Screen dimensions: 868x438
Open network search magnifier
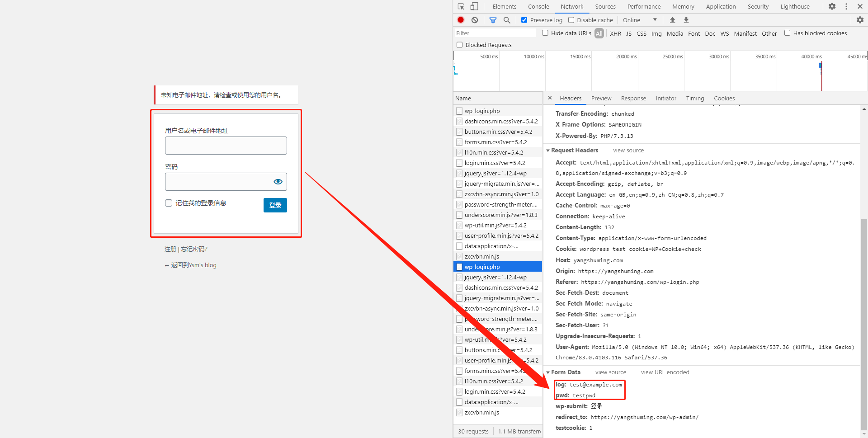[x=507, y=20]
